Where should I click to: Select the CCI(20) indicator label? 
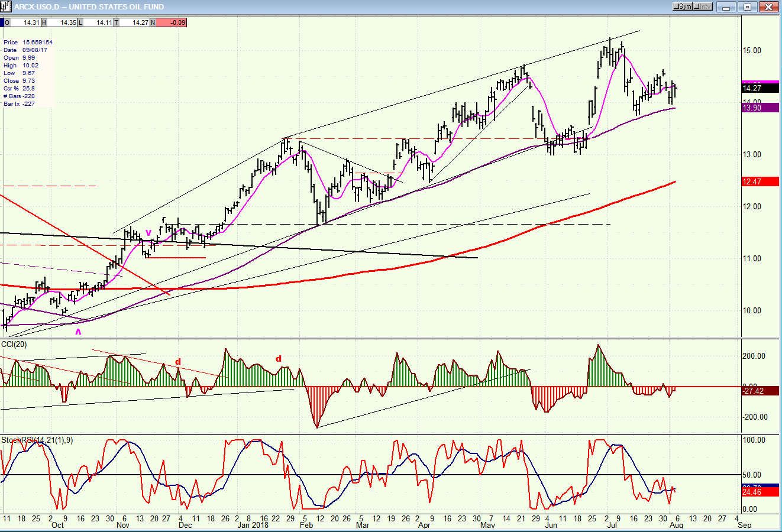(12, 344)
